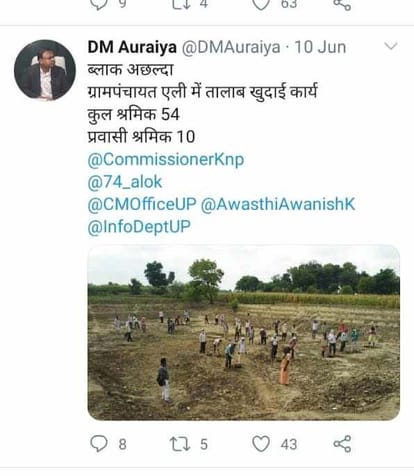Screen dimensions: 414x476
Task: Open @CommissionerKnp mention
Action: [x=166, y=160]
